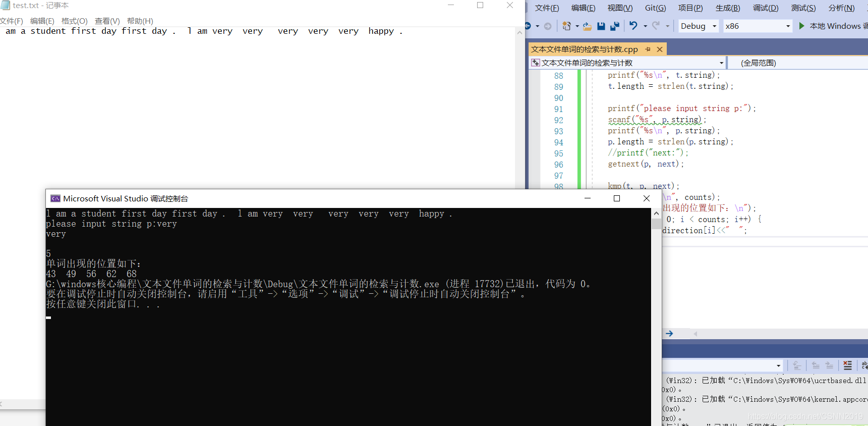Select the 文本文件单词的检索与计数.cpp tab
This screenshot has height=426, width=868.
(x=584, y=49)
